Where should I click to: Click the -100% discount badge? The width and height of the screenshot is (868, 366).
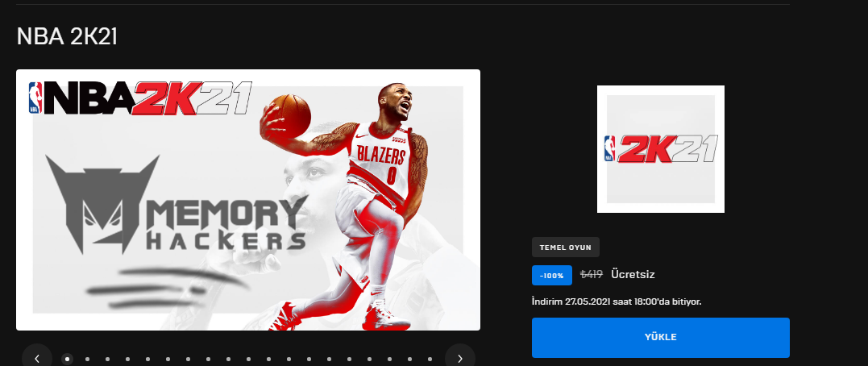tap(552, 275)
